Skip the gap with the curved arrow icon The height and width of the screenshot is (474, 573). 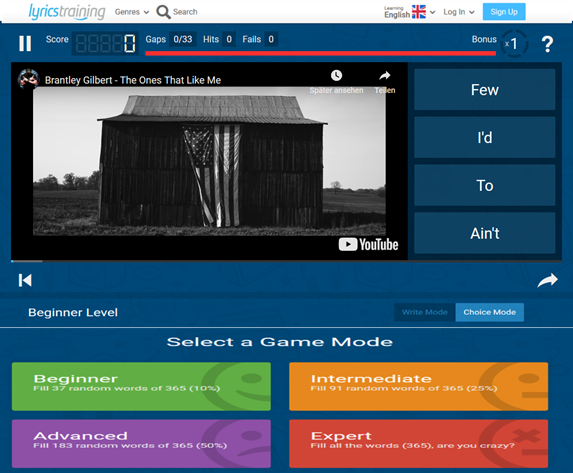coord(547,280)
